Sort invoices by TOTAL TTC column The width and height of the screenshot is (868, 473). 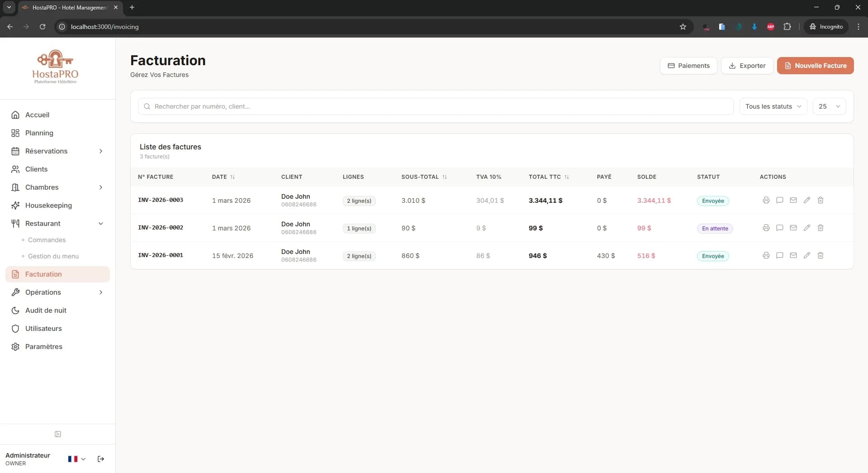548,177
